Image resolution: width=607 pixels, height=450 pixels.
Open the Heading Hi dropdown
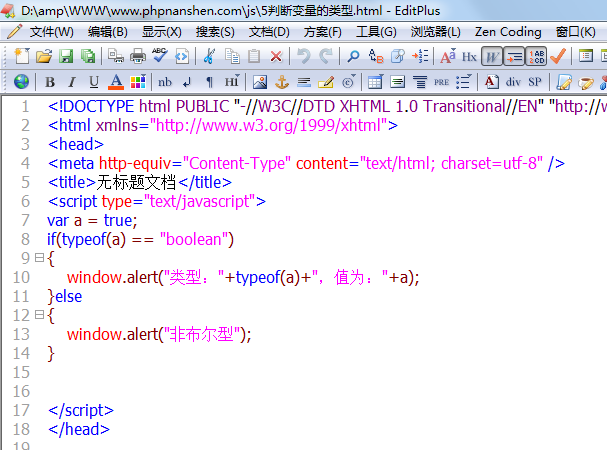232,82
